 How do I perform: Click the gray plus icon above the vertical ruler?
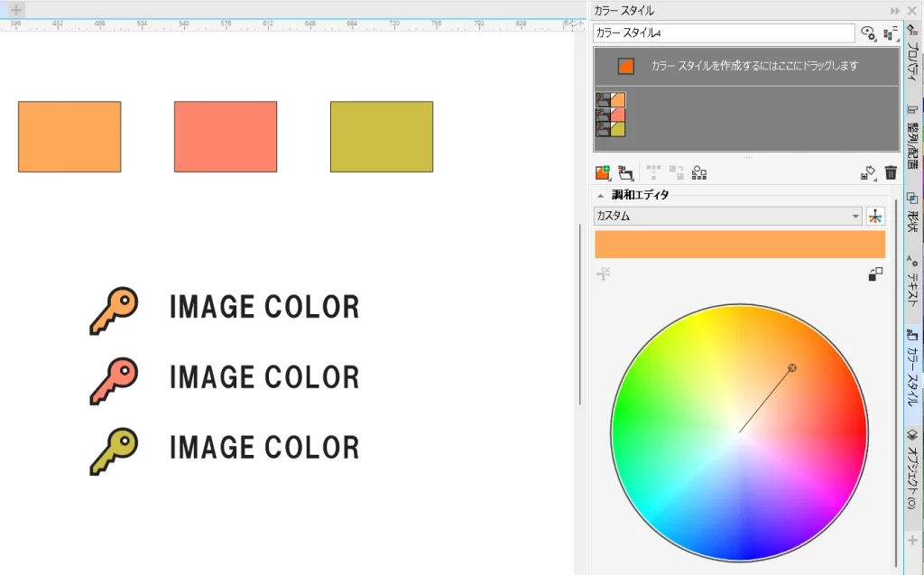(14, 9)
